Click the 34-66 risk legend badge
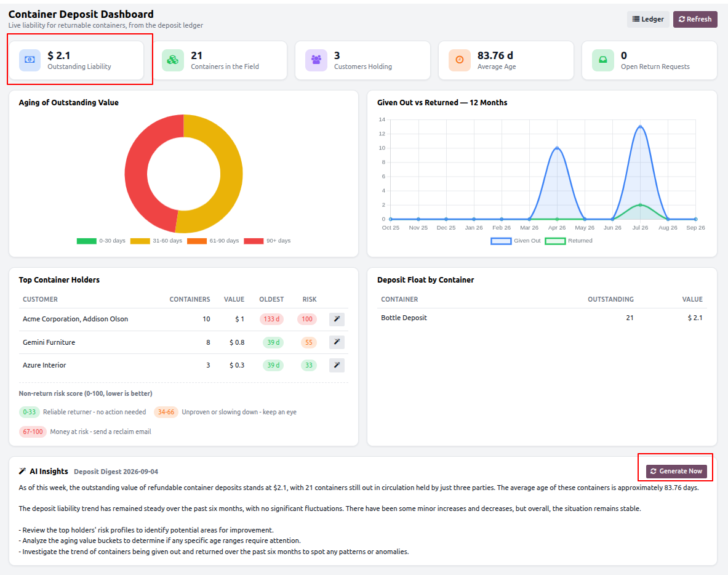The height and width of the screenshot is (575, 728). tap(166, 412)
